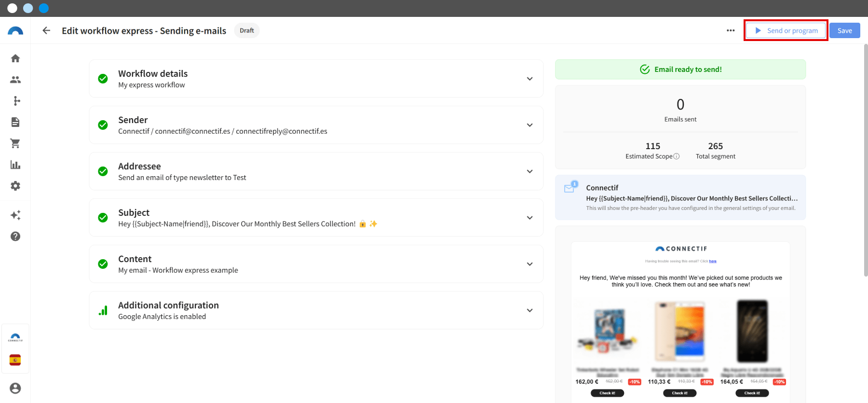Click the Addressee section title
Screen dimensions: 868x403
click(x=139, y=166)
